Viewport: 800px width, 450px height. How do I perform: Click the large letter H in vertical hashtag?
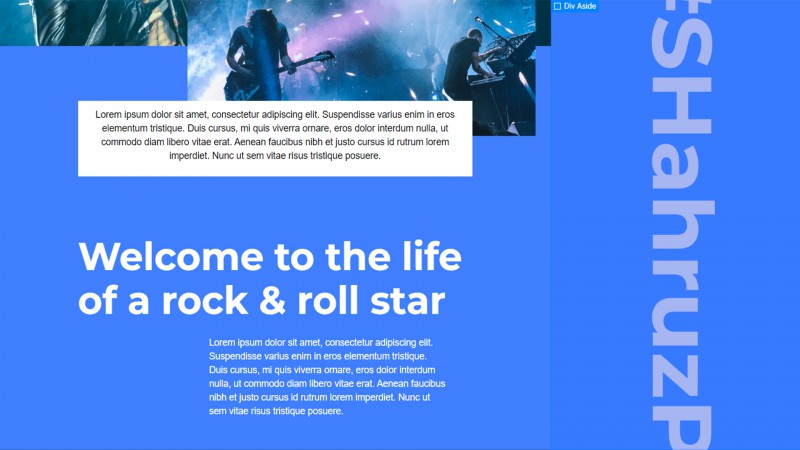click(x=683, y=112)
